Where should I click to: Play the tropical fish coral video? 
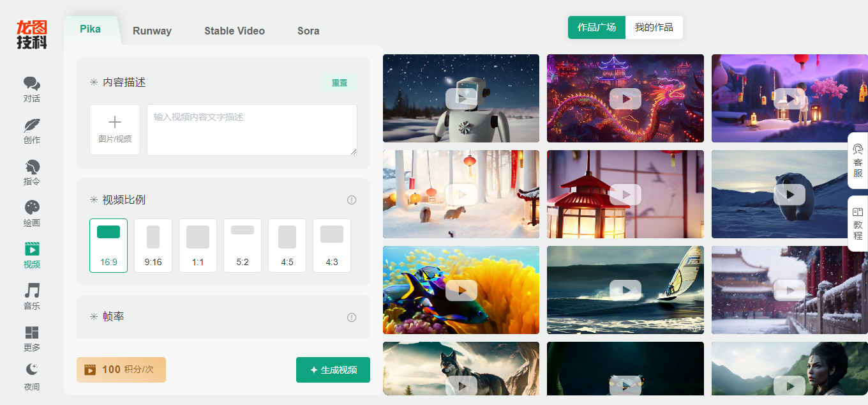point(461,290)
